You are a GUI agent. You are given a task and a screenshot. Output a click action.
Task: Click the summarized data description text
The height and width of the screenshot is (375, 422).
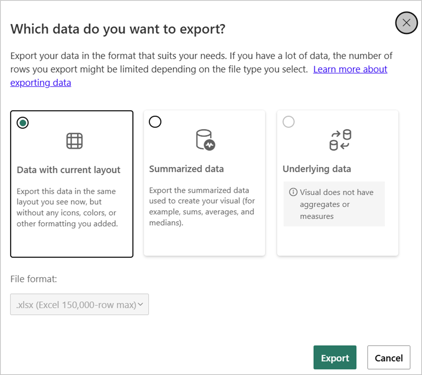(202, 206)
